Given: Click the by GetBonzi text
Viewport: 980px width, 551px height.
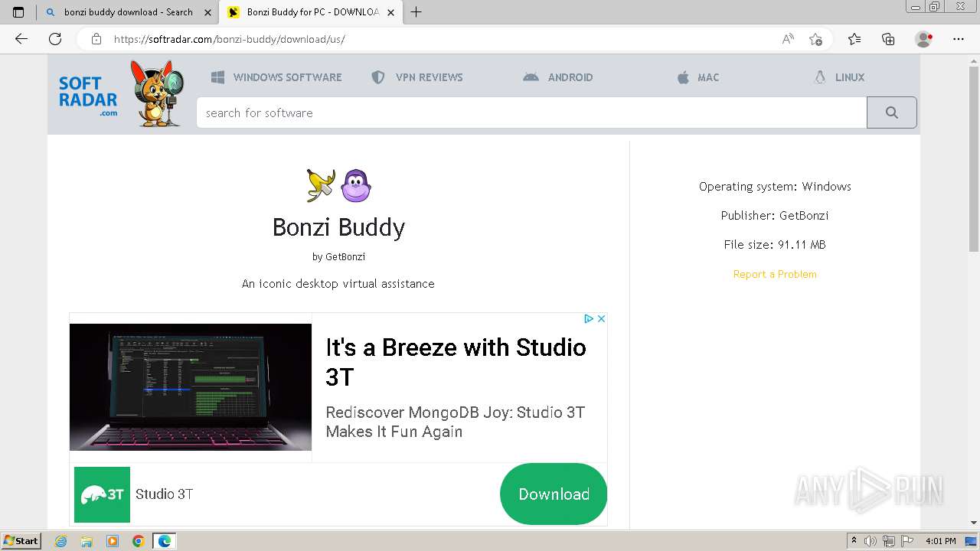Looking at the screenshot, I should (338, 256).
